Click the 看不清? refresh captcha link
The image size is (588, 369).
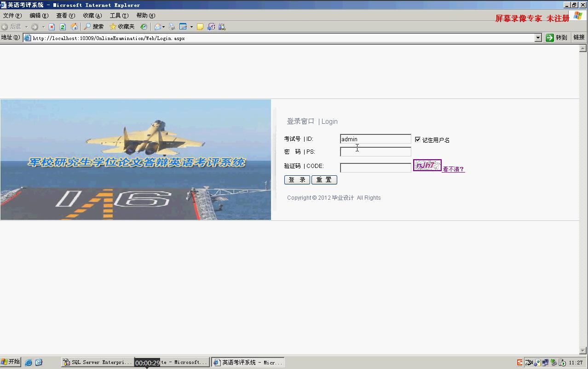click(453, 169)
